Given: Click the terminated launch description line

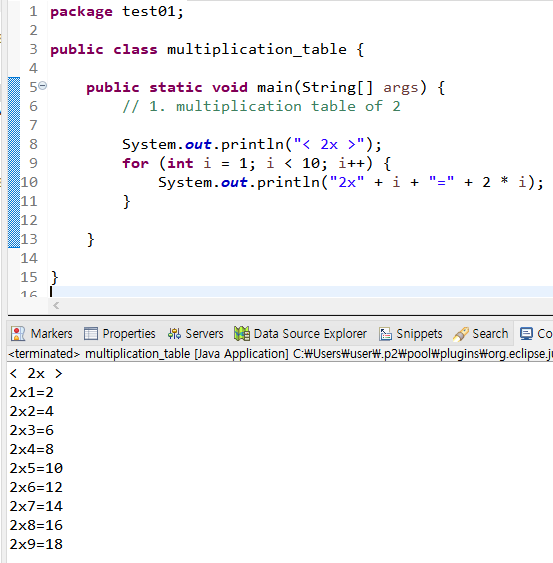Looking at the screenshot, I should (x=280, y=354).
